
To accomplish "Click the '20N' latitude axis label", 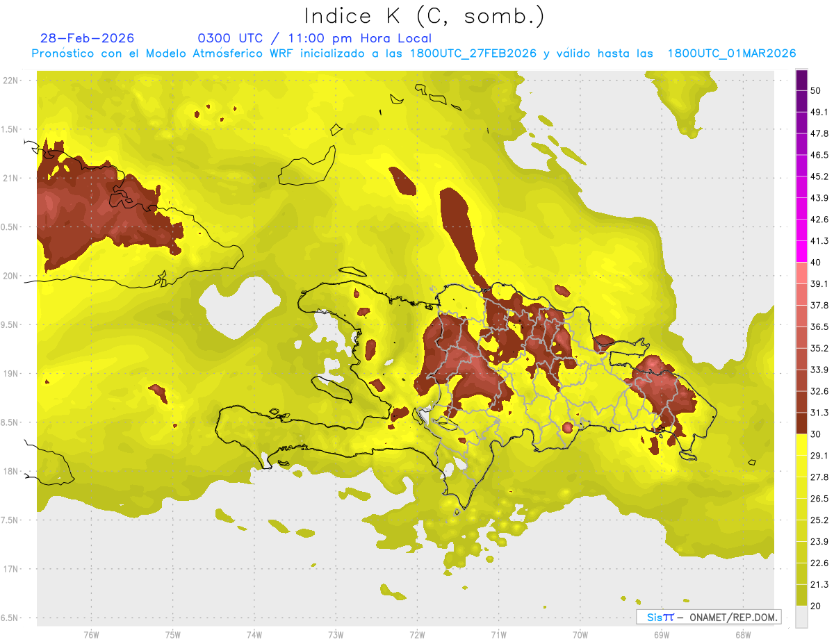I will pyautogui.click(x=10, y=276).
